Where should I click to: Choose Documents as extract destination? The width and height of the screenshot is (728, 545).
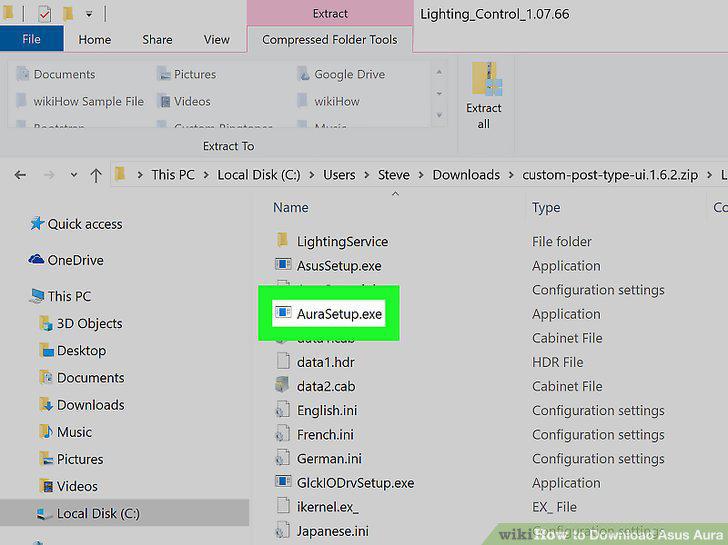click(56, 74)
